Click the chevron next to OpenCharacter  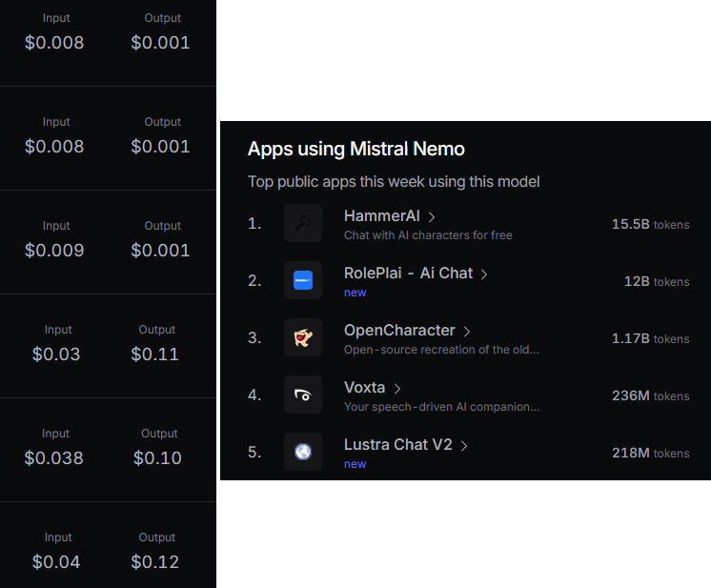(x=467, y=332)
